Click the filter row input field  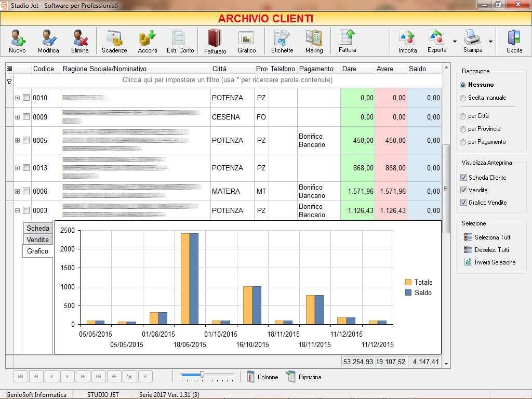tap(228, 80)
